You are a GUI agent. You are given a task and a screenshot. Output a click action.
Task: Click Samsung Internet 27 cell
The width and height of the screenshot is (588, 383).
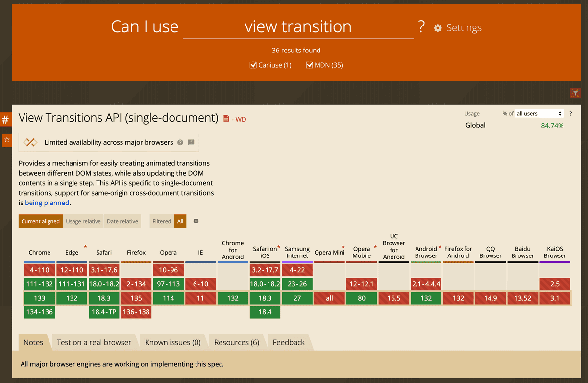click(297, 298)
